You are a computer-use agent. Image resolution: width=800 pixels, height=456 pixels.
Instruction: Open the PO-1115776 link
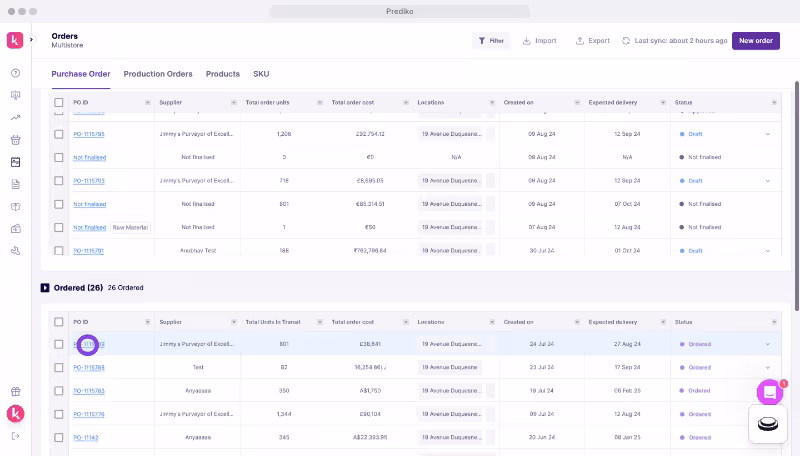89,414
